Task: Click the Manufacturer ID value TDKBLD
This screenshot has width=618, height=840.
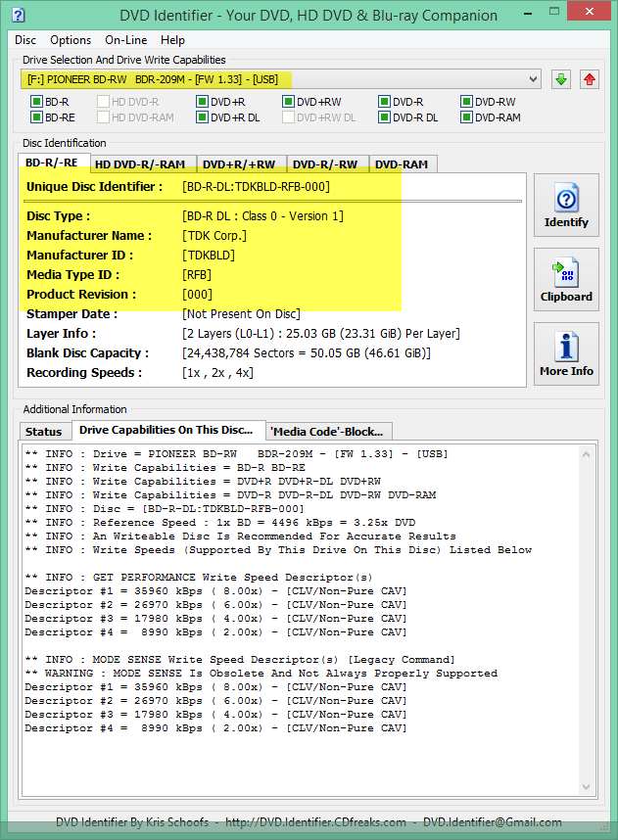Action: coord(209,255)
